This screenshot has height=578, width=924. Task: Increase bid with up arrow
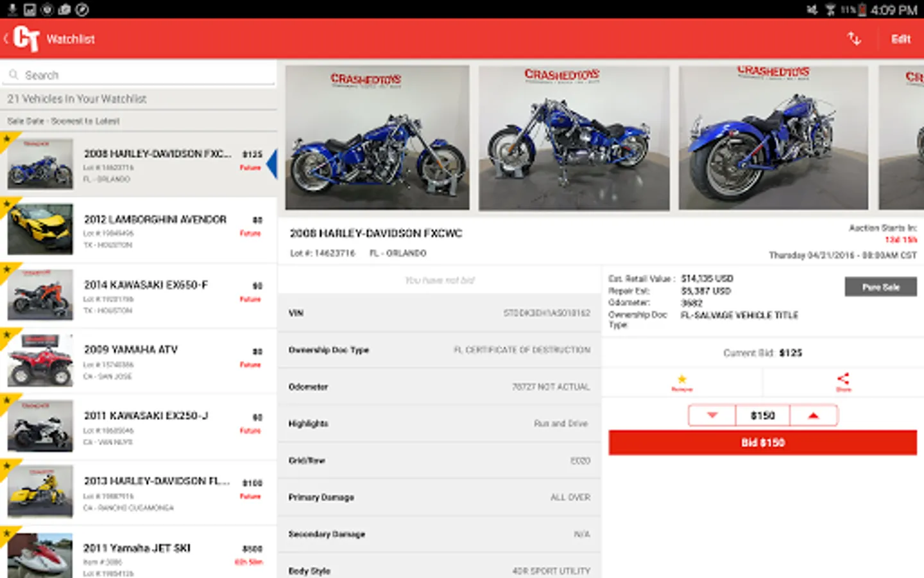coord(813,416)
